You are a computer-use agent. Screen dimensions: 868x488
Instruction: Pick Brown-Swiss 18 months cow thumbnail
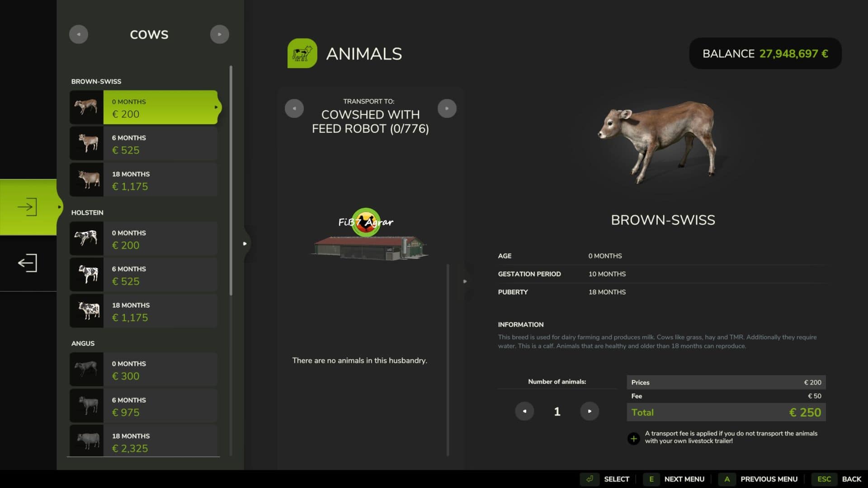[x=87, y=180]
